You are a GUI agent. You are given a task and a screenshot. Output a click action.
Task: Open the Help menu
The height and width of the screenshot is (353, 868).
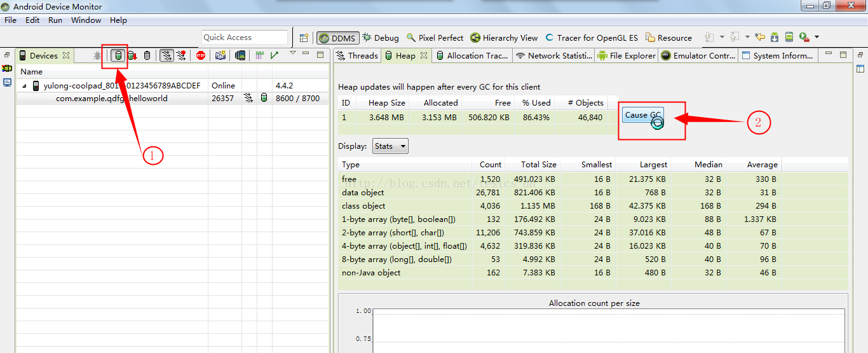(118, 20)
